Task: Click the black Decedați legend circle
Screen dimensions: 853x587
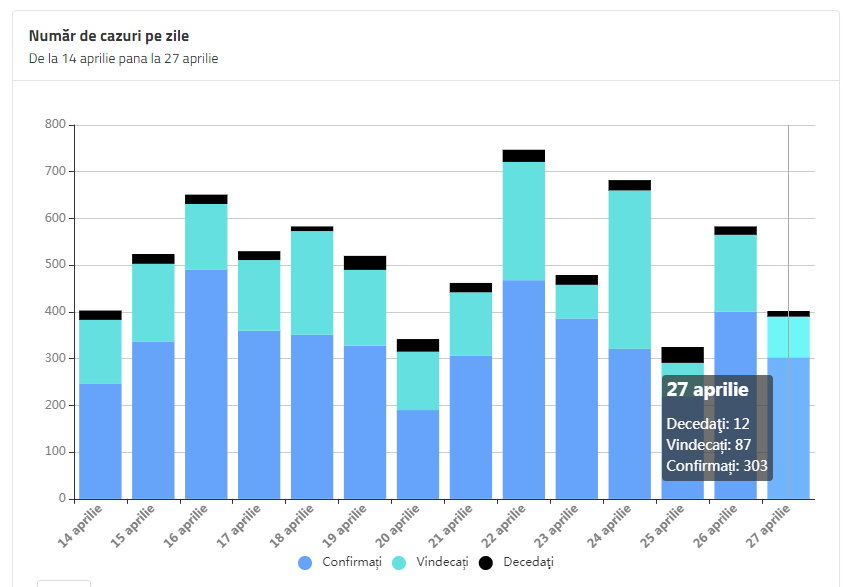Action: 487,563
